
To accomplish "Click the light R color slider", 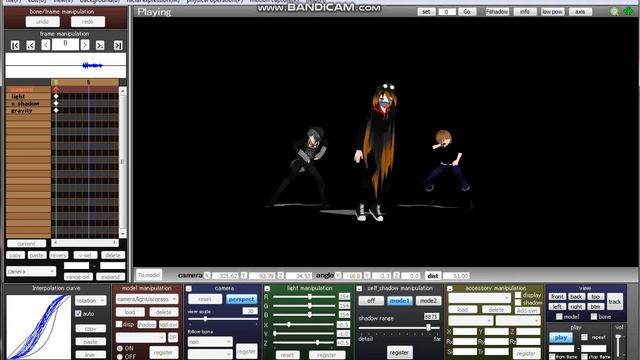I will [x=304, y=297].
